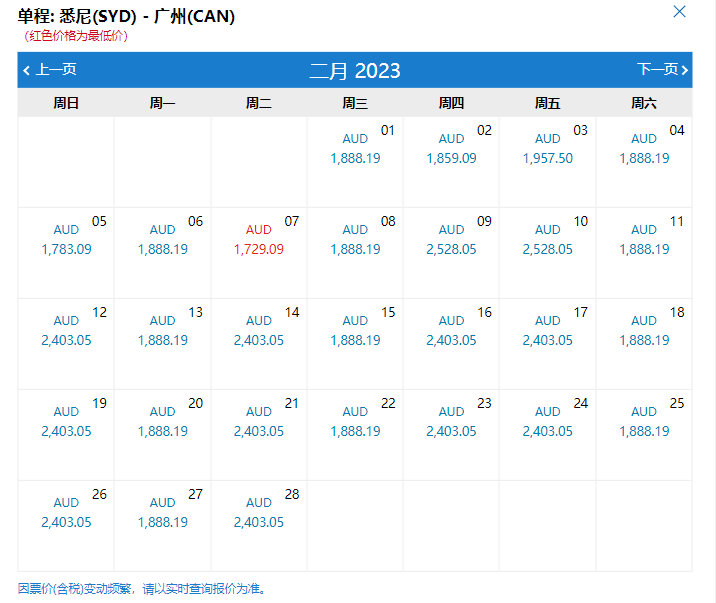Screen dimensions: 716x603
Task: Click the route title 悉尼(SYD) - 广州(CAN)
Action: (147, 16)
